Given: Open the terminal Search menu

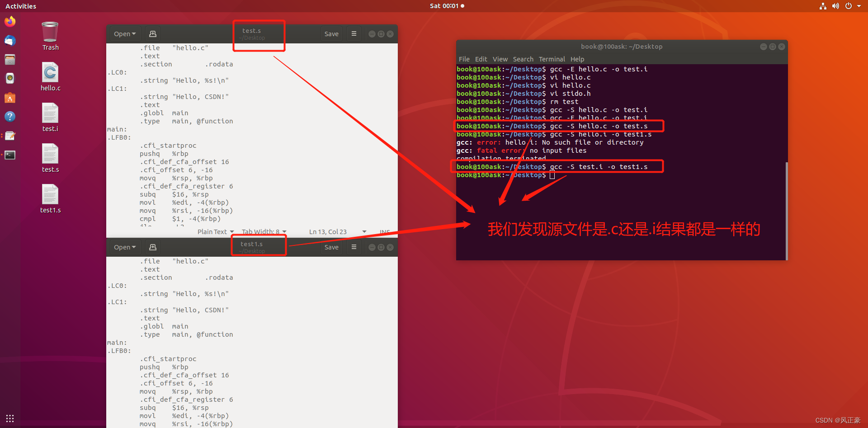Looking at the screenshot, I should pos(523,59).
